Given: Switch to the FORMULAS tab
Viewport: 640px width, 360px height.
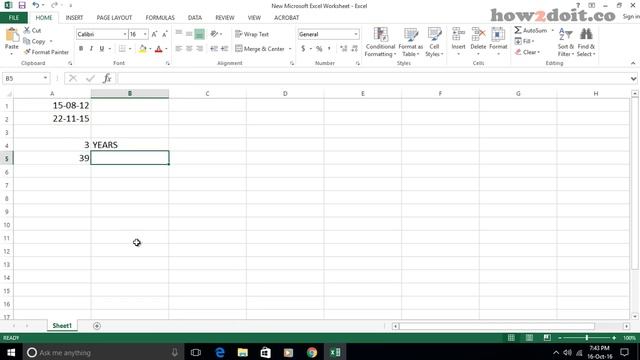Looking at the screenshot, I should 160,18.
